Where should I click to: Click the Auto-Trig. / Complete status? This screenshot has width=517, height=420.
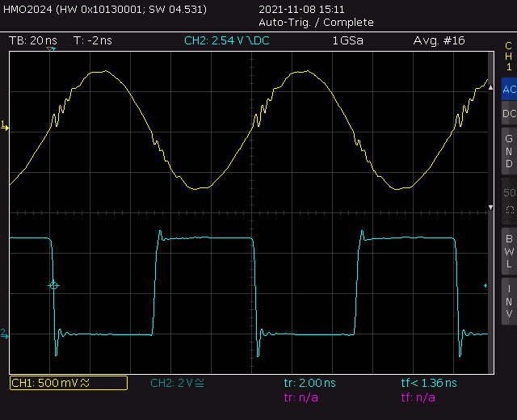pos(316,23)
